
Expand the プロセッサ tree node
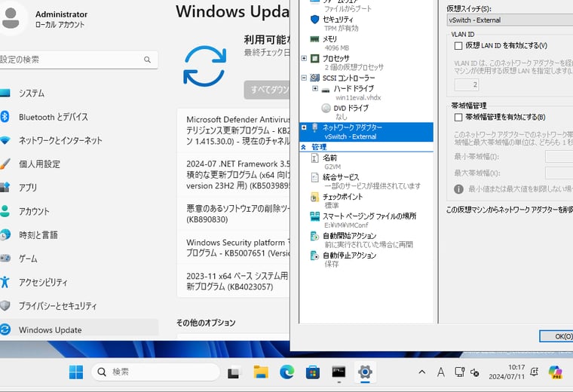pyautogui.click(x=304, y=58)
